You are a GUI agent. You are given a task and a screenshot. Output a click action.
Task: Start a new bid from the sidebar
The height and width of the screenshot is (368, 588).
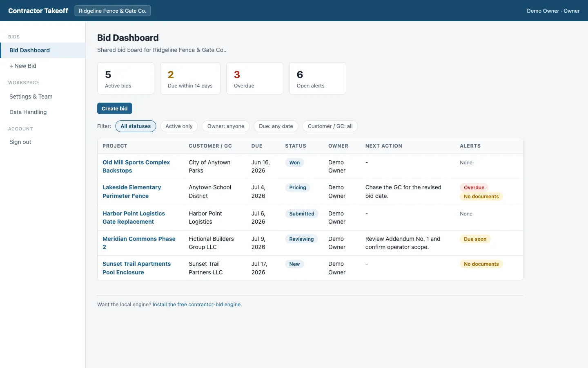pyautogui.click(x=43, y=66)
